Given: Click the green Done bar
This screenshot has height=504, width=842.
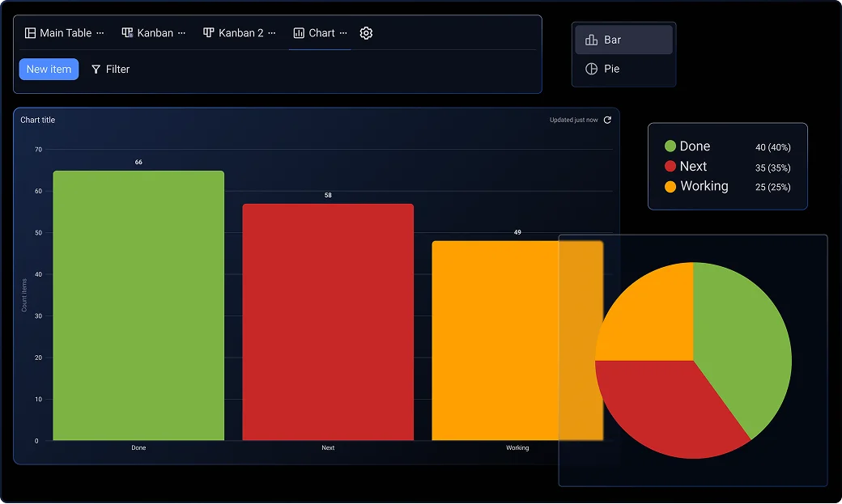Looking at the screenshot, I should (138, 306).
